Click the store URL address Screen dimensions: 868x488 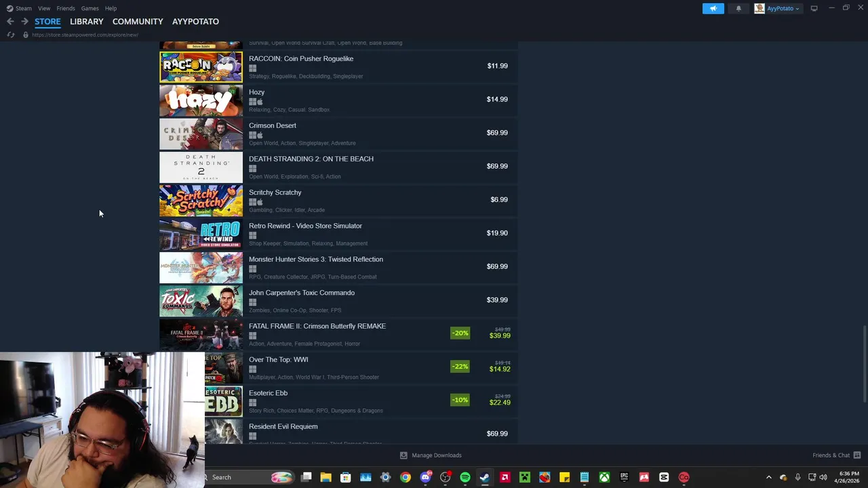85,35
